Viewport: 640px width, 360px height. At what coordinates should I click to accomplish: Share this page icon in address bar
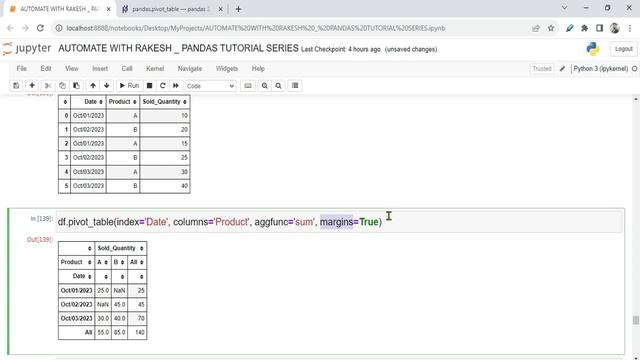(x=536, y=28)
